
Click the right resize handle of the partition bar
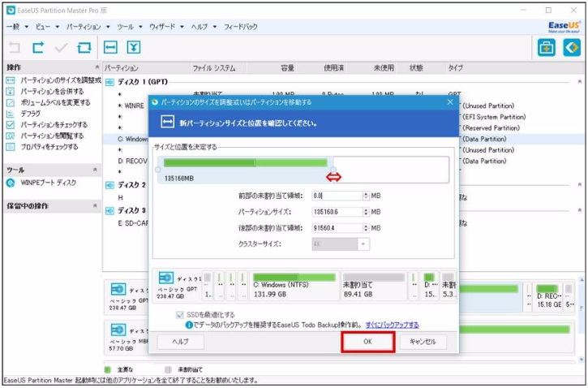point(333,170)
